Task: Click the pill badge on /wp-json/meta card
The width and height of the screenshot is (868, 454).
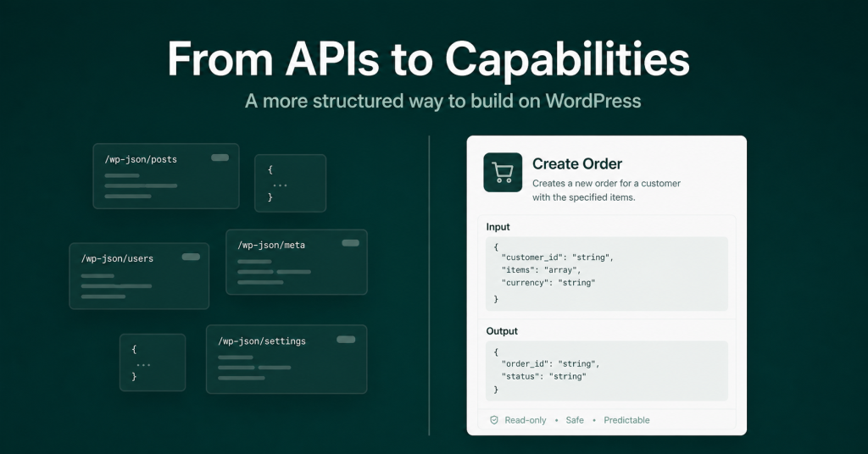Action: (350, 243)
